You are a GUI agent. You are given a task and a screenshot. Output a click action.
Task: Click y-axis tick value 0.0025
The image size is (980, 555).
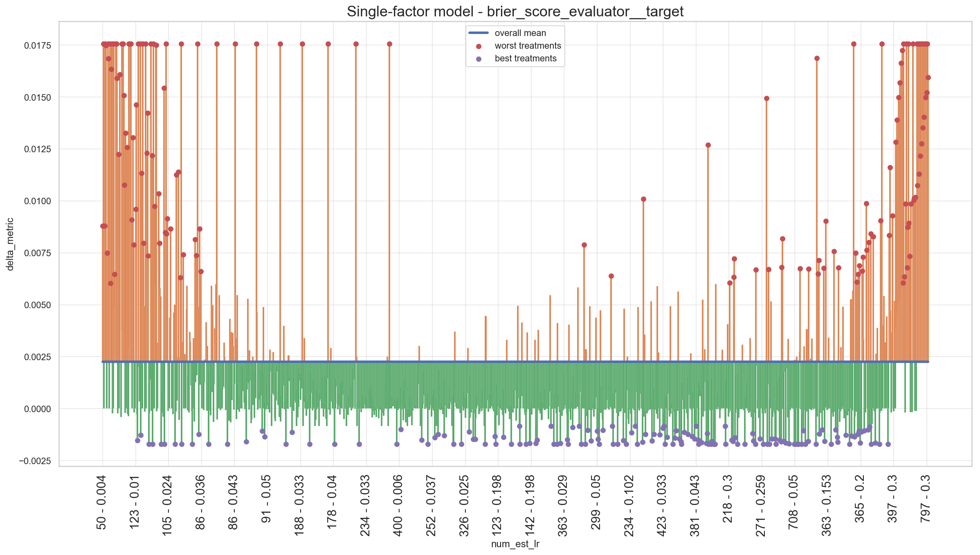38,357
